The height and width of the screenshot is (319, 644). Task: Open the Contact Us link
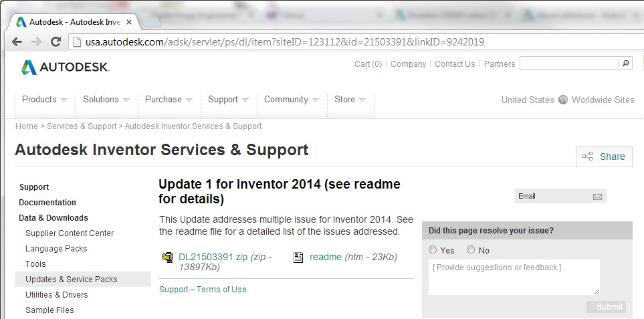click(455, 64)
